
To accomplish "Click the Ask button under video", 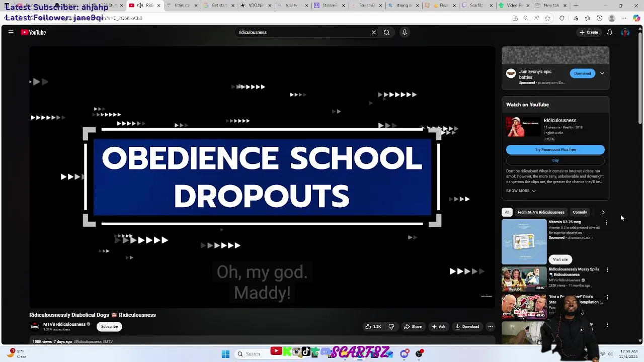I will (438, 326).
